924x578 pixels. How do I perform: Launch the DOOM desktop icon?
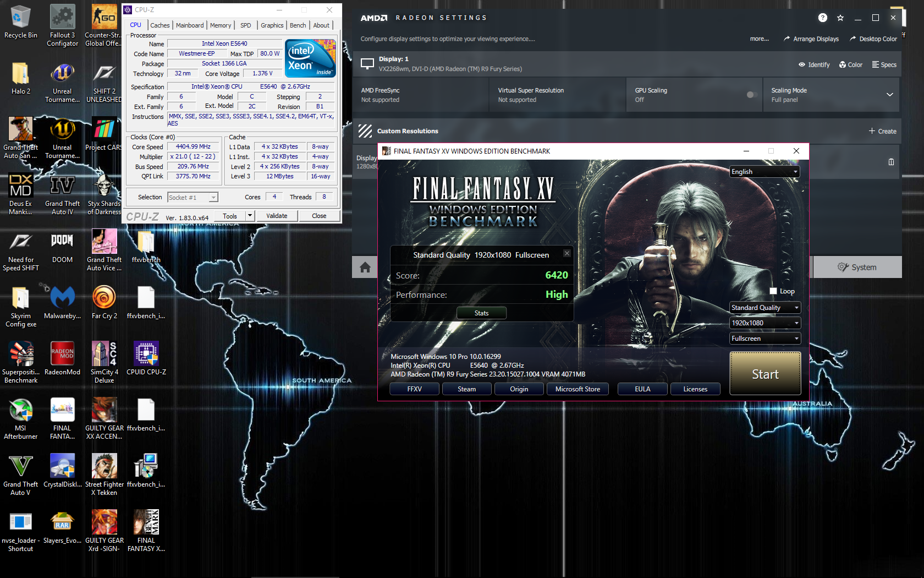click(x=62, y=246)
